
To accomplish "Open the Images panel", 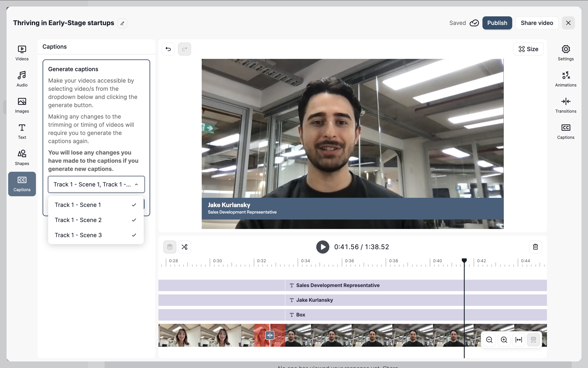I will [x=22, y=105].
